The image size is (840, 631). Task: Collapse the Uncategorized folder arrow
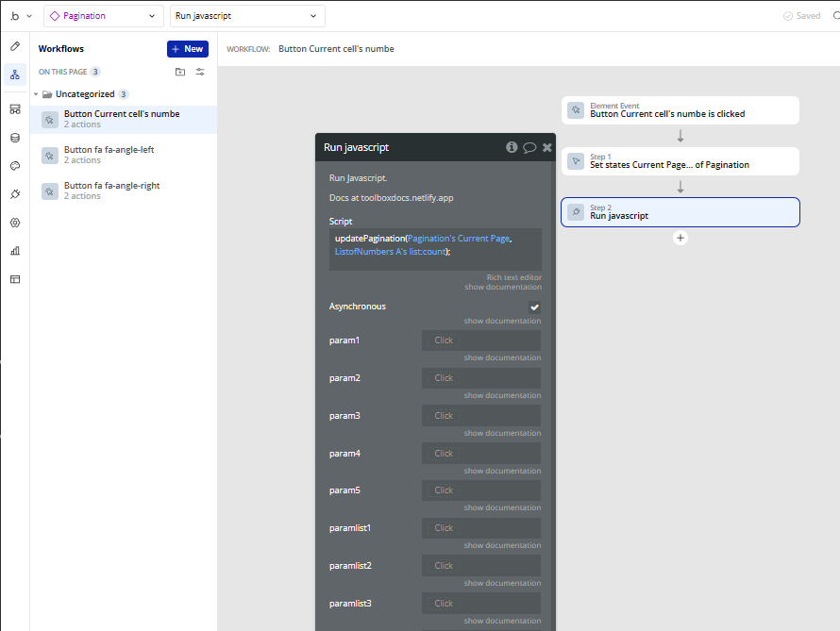[x=36, y=94]
